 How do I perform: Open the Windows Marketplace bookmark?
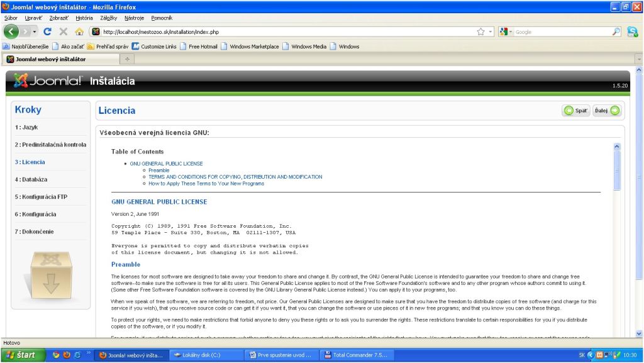tap(250, 47)
